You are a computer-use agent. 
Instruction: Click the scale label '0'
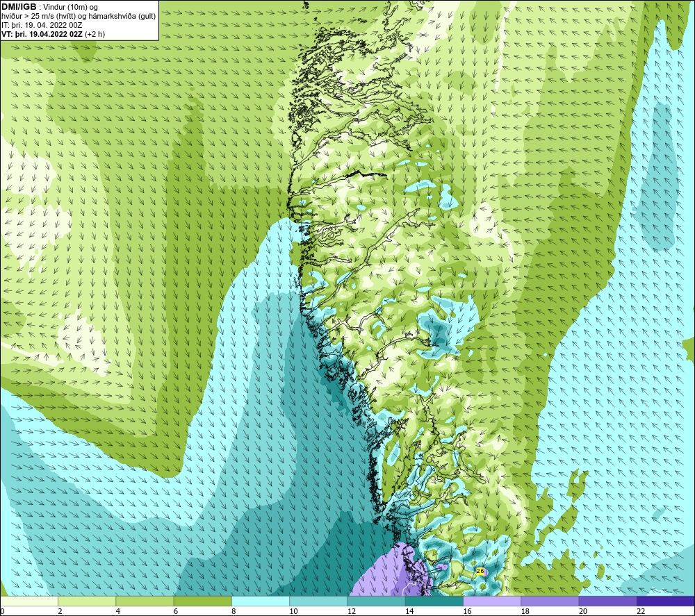[x=2, y=611]
